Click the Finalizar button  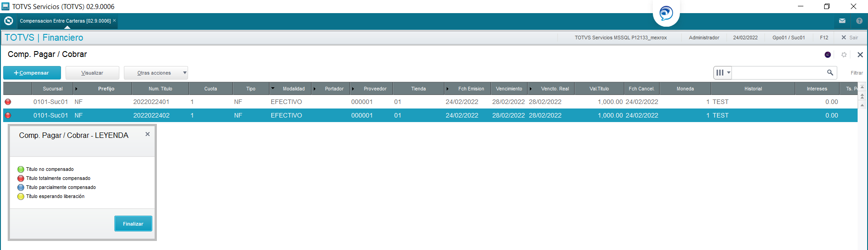pos(133,224)
